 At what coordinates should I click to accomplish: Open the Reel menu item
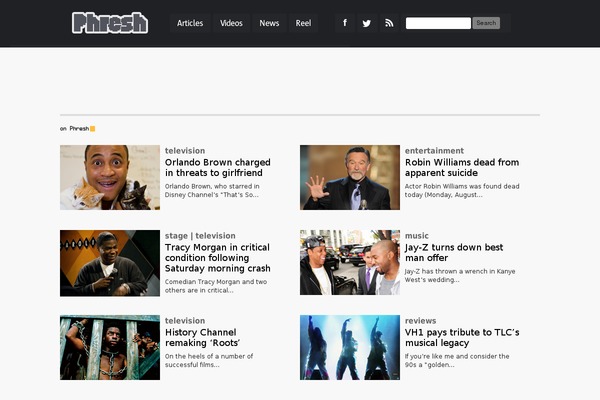(303, 23)
